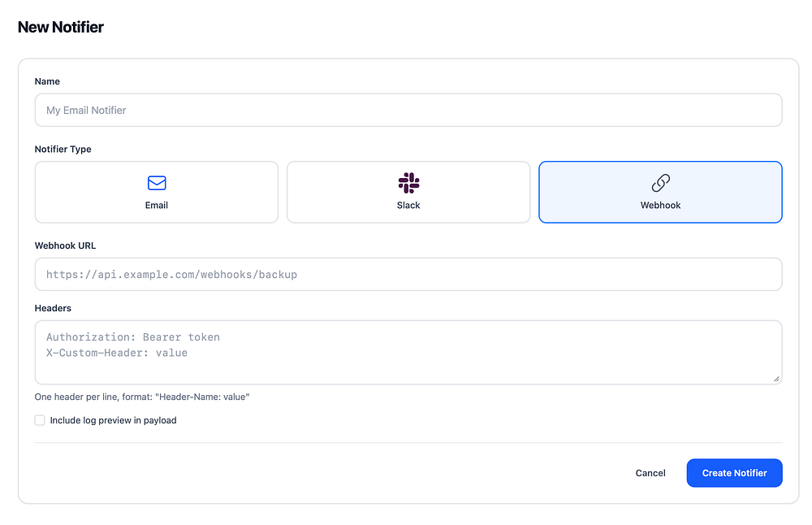Image resolution: width=812 pixels, height=525 pixels.
Task: Choose the Slack notifier type label
Action: click(408, 206)
